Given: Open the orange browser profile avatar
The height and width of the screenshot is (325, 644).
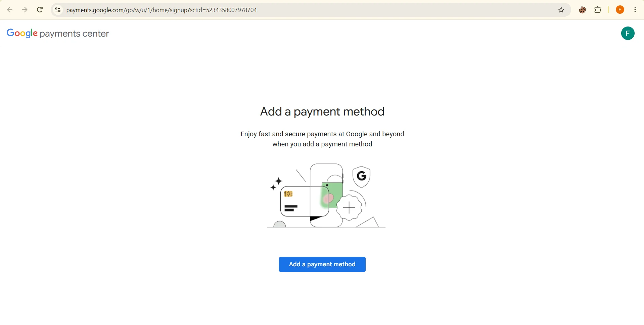Looking at the screenshot, I should (x=620, y=10).
